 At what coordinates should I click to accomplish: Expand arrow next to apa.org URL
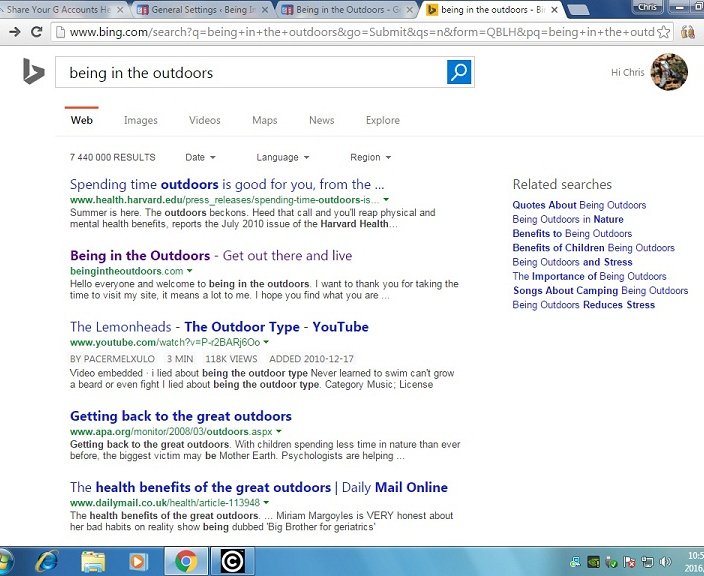coord(279,431)
